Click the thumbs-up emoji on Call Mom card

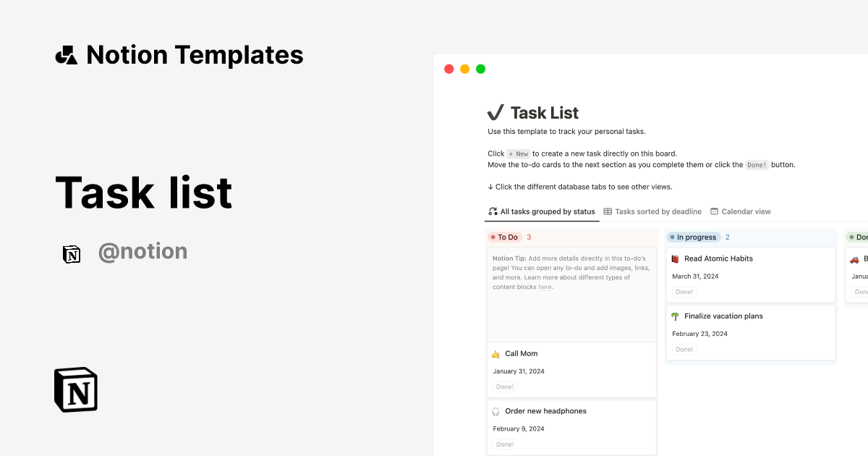[495, 353]
